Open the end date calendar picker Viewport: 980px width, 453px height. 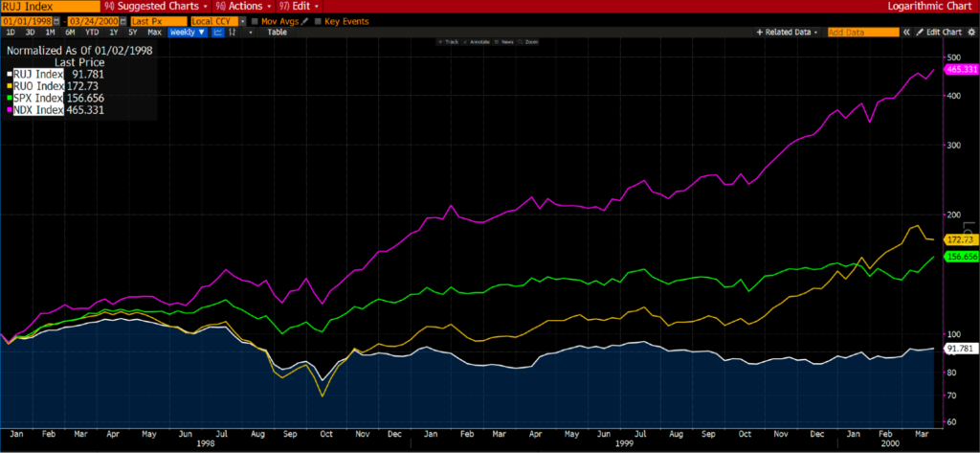(123, 21)
